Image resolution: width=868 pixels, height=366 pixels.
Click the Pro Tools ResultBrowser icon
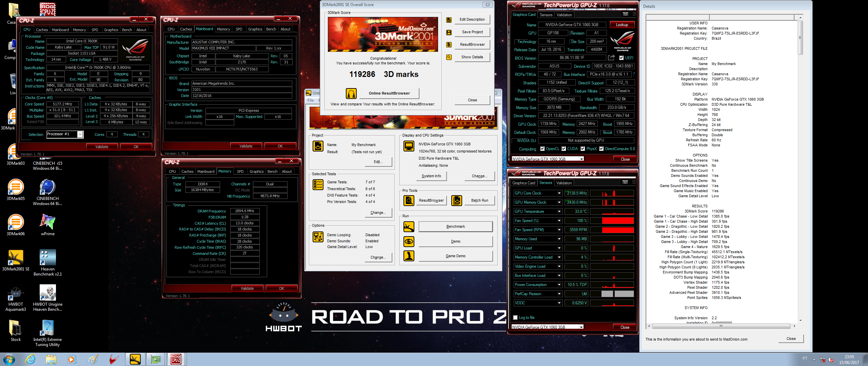click(409, 200)
